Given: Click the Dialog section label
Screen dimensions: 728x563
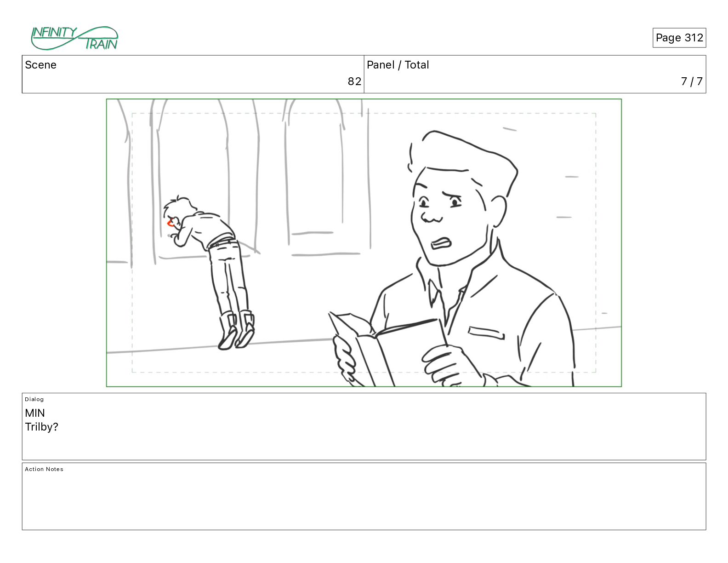Looking at the screenshot, I should (x=34, y=399).
